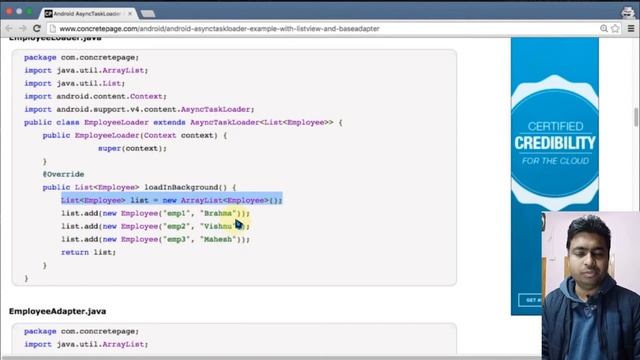640x360 pixels.
Task: Click the line adding employee "Vishnu"
Action: pyautogui.click(x=156, y=227)
